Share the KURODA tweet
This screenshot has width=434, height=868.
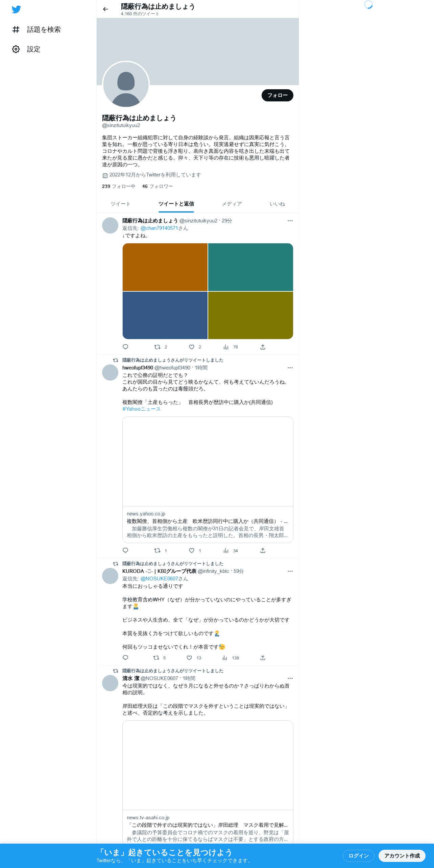coord(263,658)
